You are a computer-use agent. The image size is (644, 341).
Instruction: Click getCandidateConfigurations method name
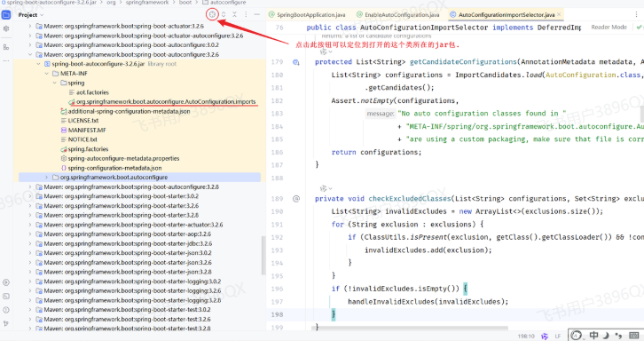pos(463,62)
